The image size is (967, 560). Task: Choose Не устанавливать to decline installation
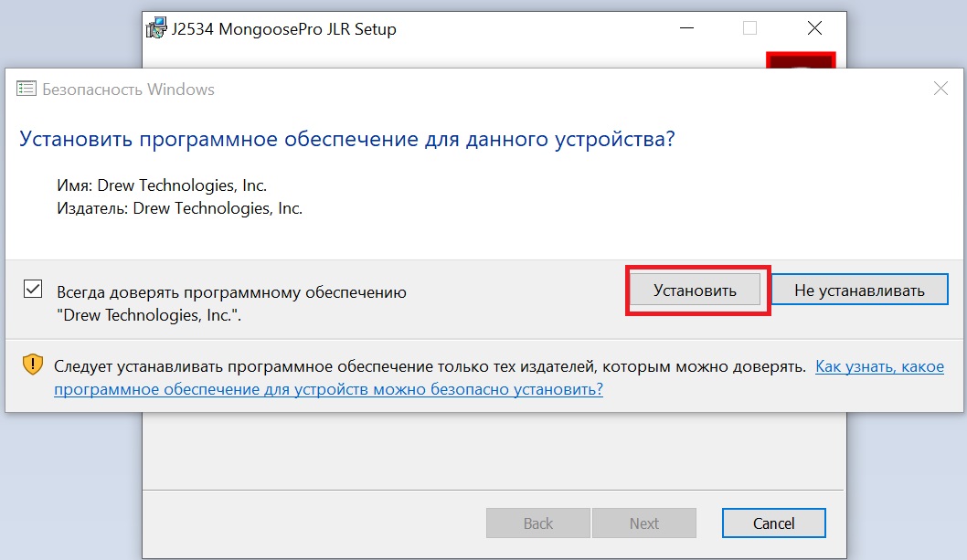tap(859, 290)
